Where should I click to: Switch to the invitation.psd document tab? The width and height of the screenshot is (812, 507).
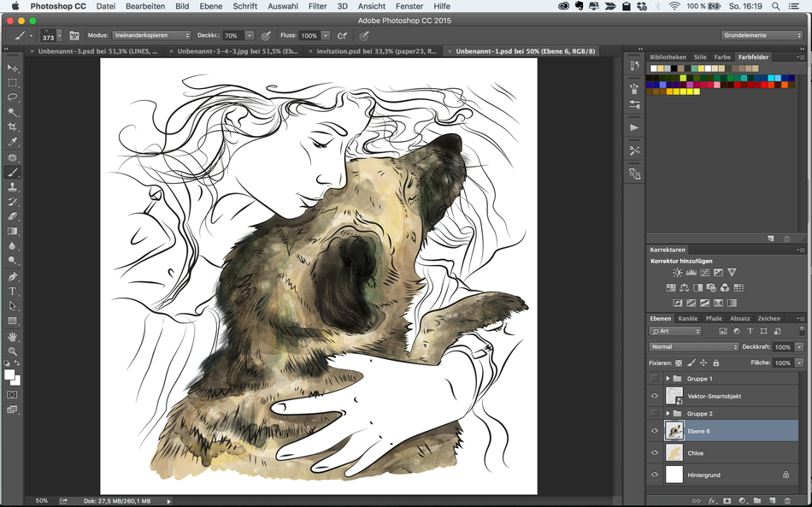point(376,51)
